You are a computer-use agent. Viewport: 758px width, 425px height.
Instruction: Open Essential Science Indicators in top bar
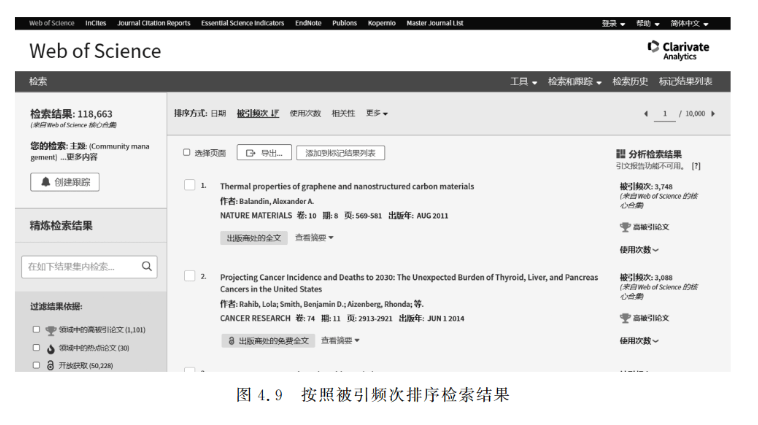(243, 23)
